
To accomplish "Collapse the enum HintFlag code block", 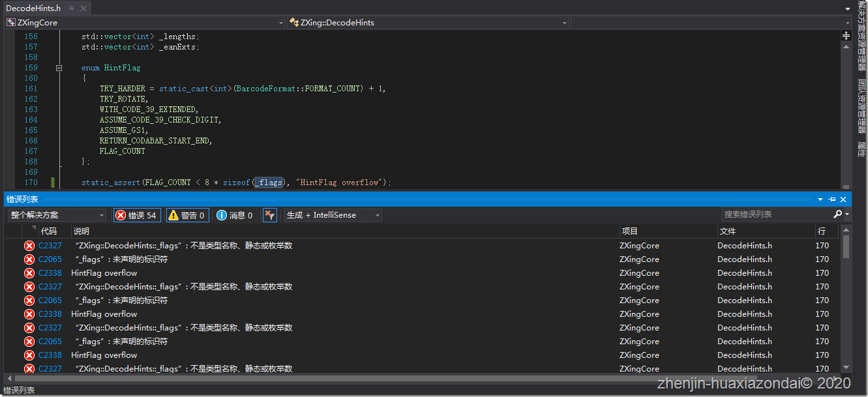I will click(x=59, y=68).
